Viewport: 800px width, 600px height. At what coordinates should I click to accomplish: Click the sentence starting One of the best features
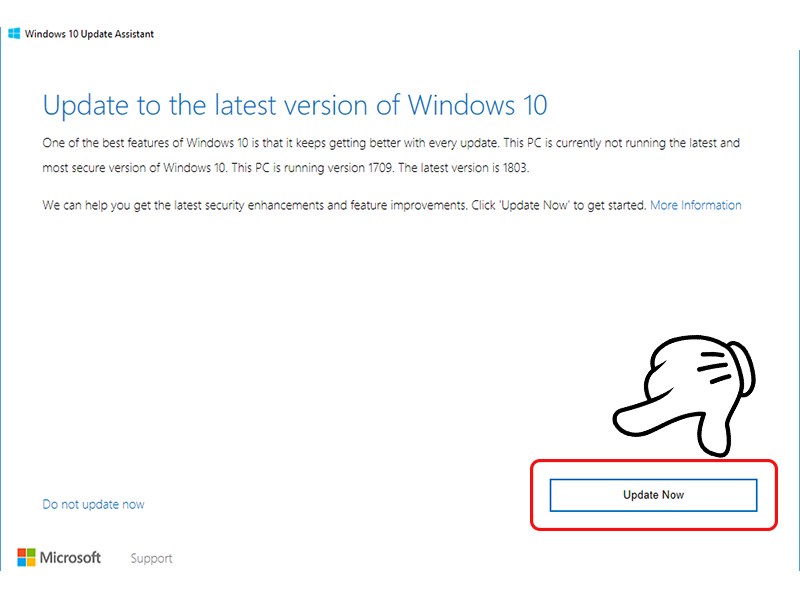pos(270,143)
